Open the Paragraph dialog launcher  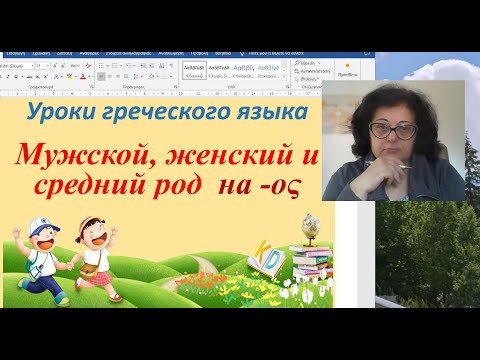tap(176, 87)
